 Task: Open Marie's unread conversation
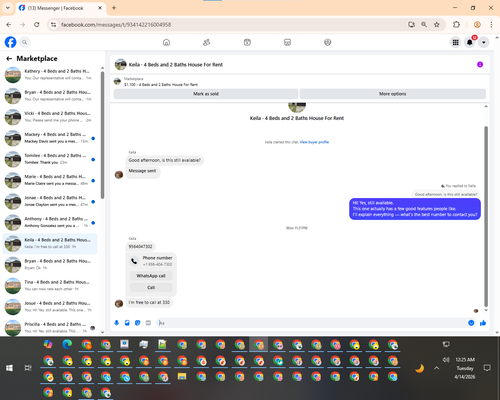tap(50, 180)
